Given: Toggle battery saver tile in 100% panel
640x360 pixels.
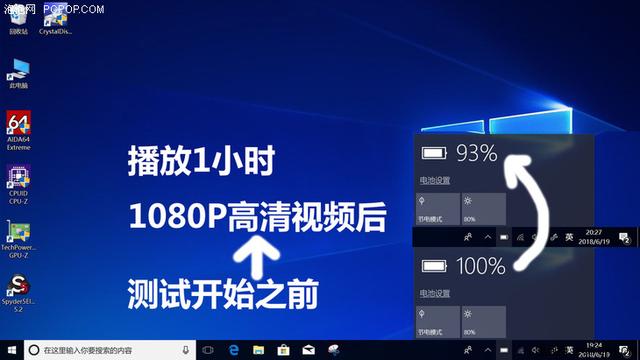Looking at the screenshot, I should pos(438,322).
